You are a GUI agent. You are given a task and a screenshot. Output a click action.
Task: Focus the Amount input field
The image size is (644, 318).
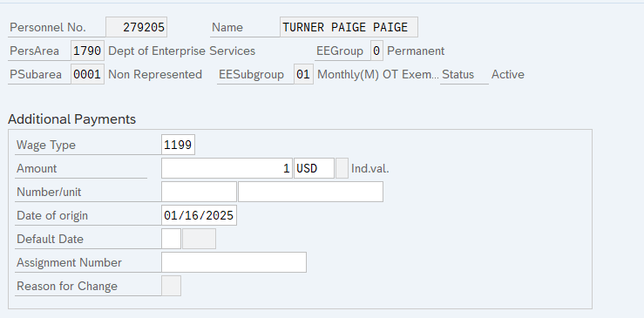227,168
